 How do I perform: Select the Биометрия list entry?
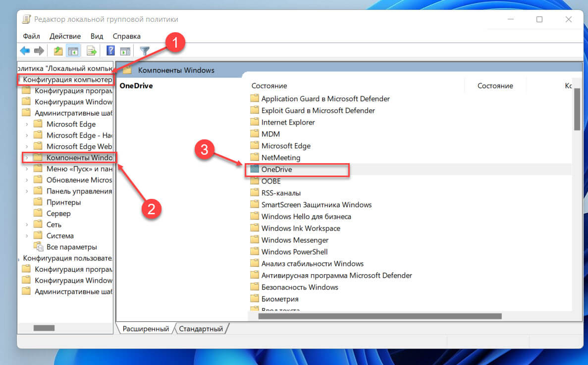280,299
